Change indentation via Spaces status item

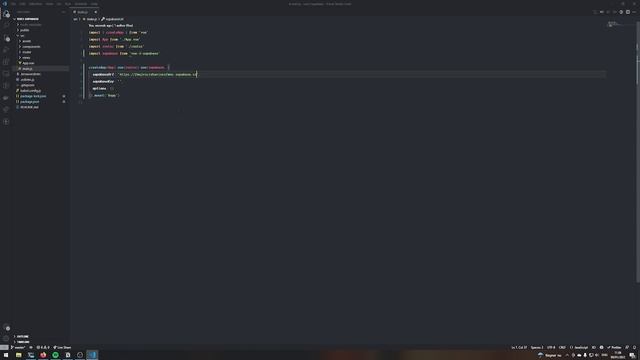[x=537, y=348]
